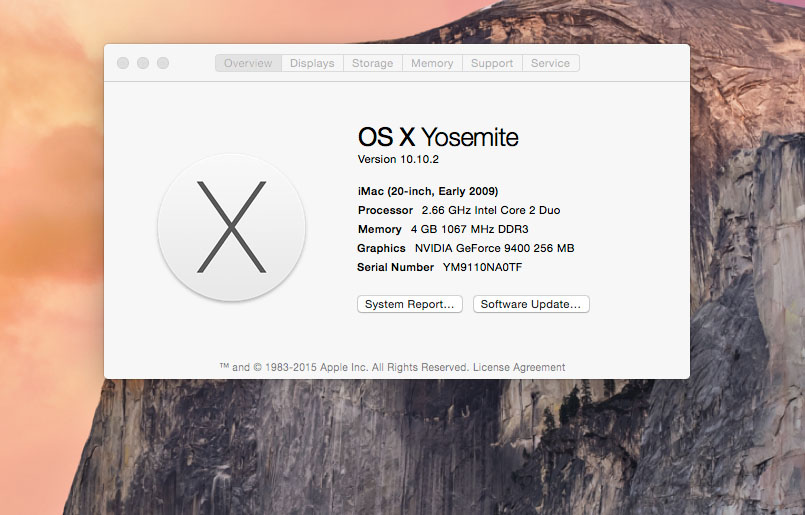The width and height of the screenshot is (805, 515).
Task: Click the zoom button in the title bar
Action: click(163, 63)
